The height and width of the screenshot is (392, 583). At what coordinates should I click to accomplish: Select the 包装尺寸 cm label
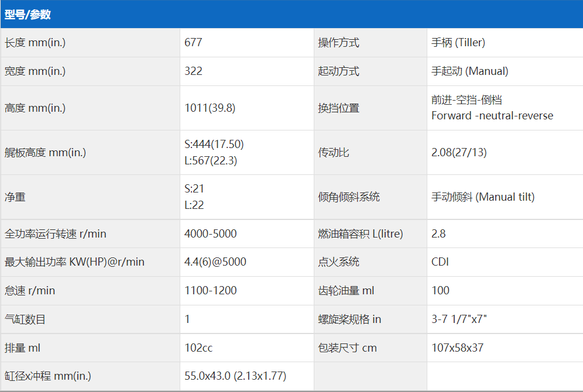[347, 348]
